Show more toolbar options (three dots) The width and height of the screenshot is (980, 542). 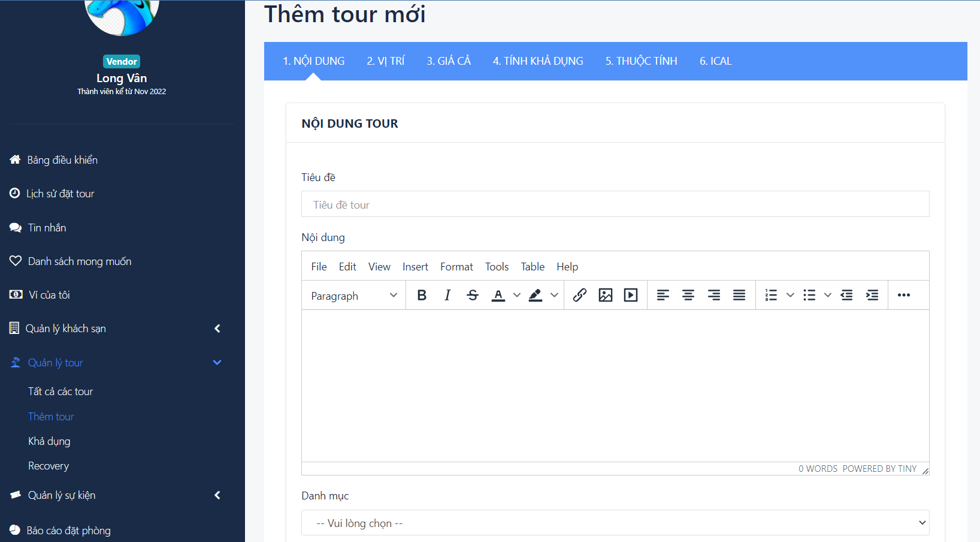pos(904,295)
